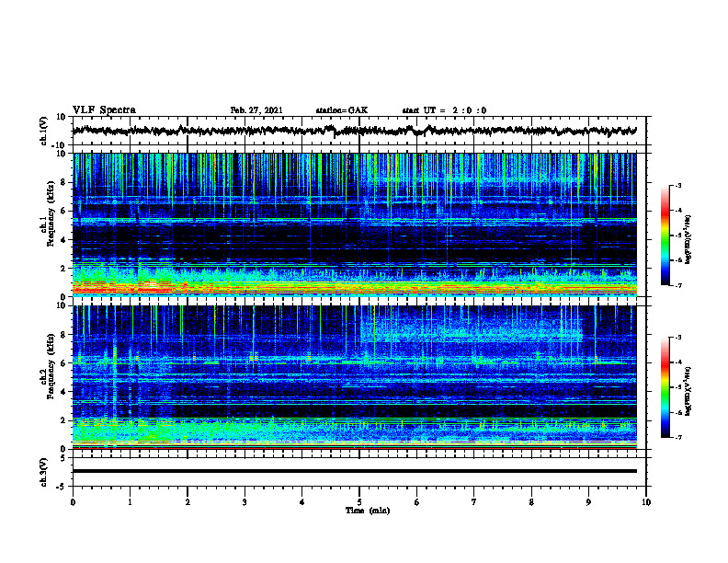
Task: Click the date 'Feb. 27, 2021'
Action: coord(256,110)
